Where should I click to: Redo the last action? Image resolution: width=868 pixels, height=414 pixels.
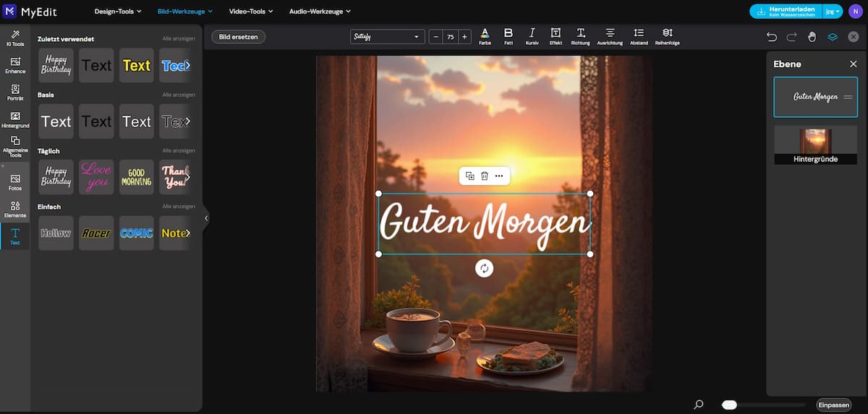pyautogui.click(x=792, y=36)
